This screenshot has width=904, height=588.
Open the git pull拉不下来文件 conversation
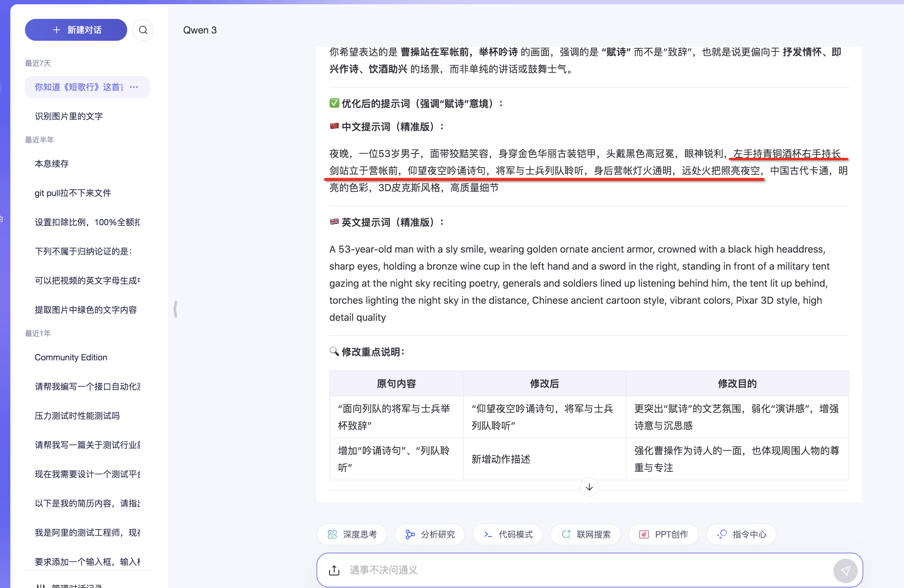(73, 193)
